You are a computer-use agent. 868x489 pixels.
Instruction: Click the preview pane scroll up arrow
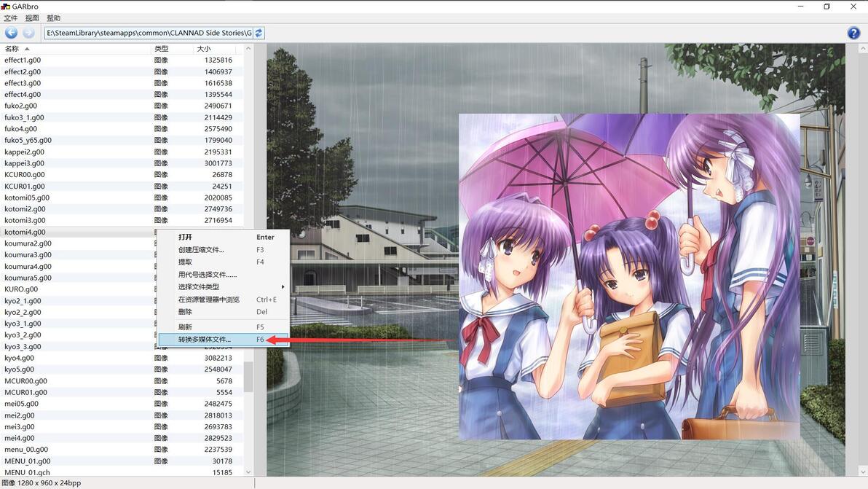[862, 49]
